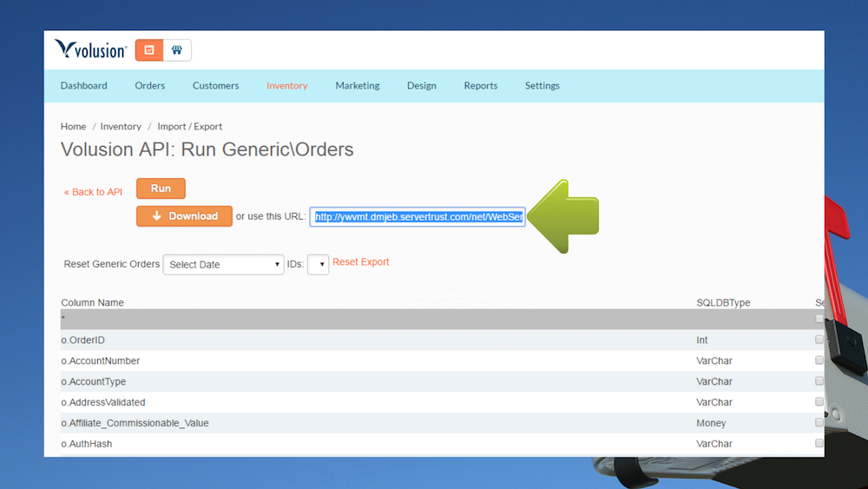Go to Inventory breadcrumb link
Viewport: 868px width, 489px height.
(x=121, y=126)
